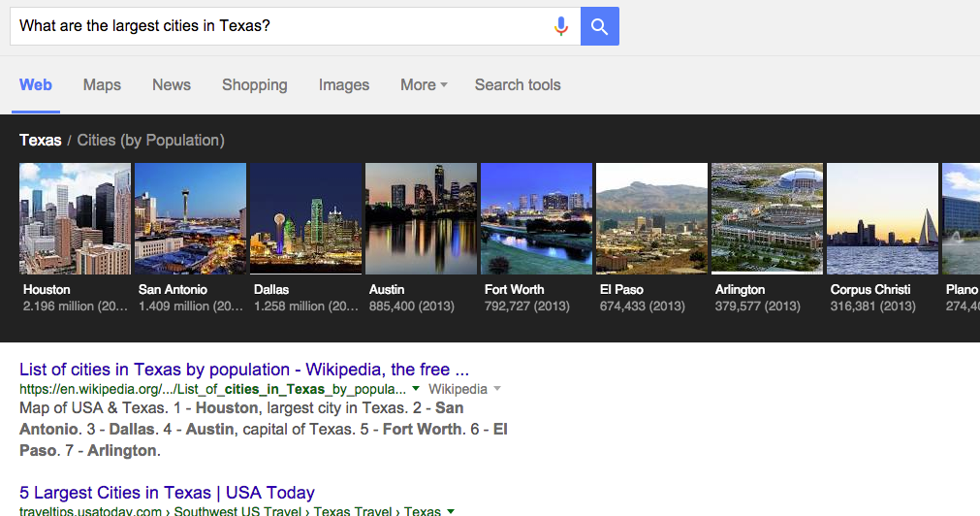Screen dimensions: 980x516
Task: Expand the green arrow after USA Today URL
Action: (x=450, y=511)
